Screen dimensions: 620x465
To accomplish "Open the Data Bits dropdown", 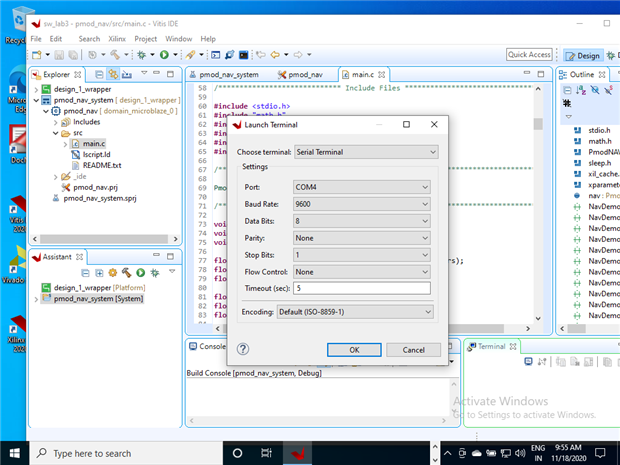I will [361, 221].
